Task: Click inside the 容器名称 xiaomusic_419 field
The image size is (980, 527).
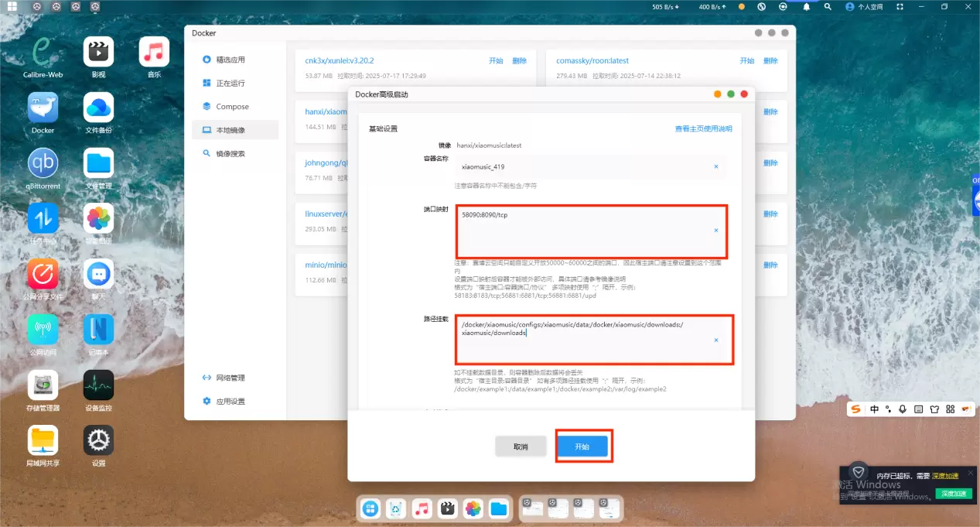Action: (580, 166)
